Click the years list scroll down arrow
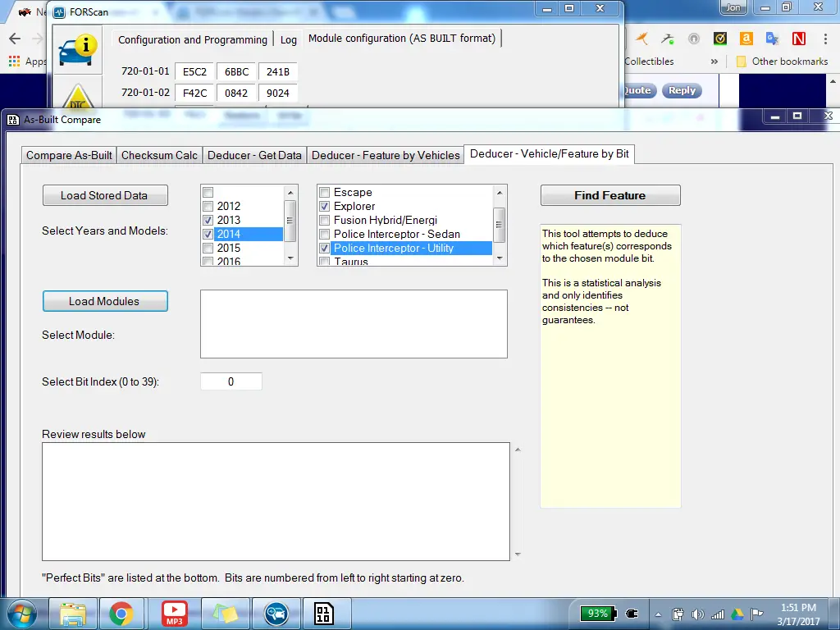This screenshot has width=840, height=630. [290, 258]
